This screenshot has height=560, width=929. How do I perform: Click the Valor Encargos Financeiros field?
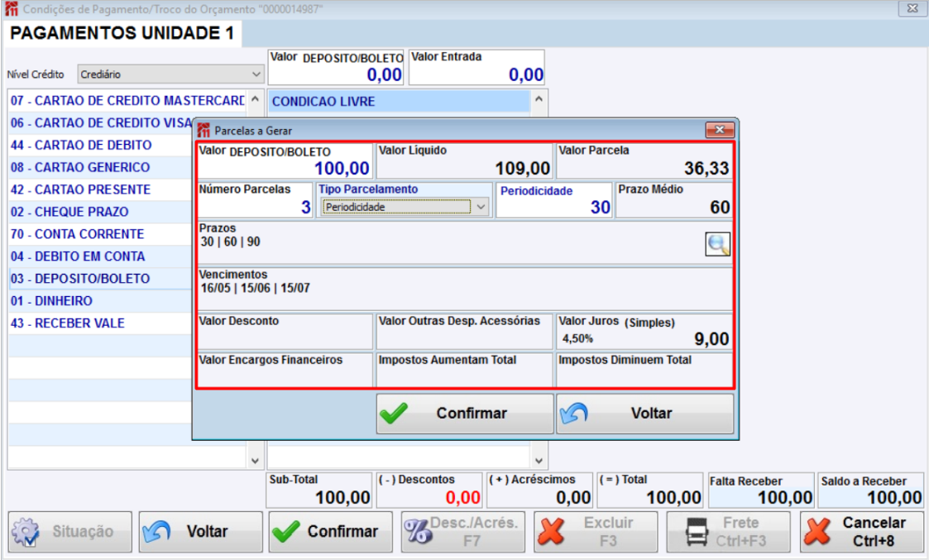(x=285, y=371)
